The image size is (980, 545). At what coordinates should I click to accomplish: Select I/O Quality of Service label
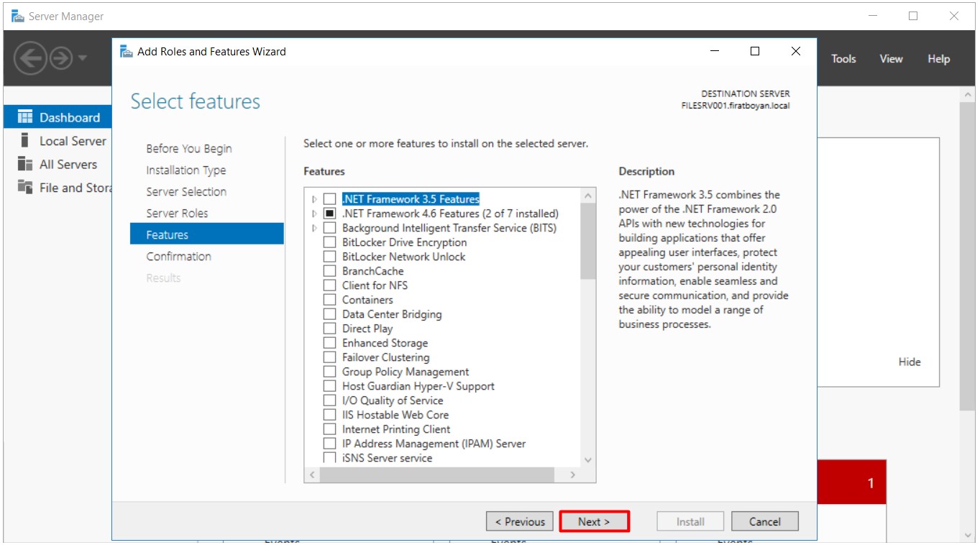tap(393, 400)
